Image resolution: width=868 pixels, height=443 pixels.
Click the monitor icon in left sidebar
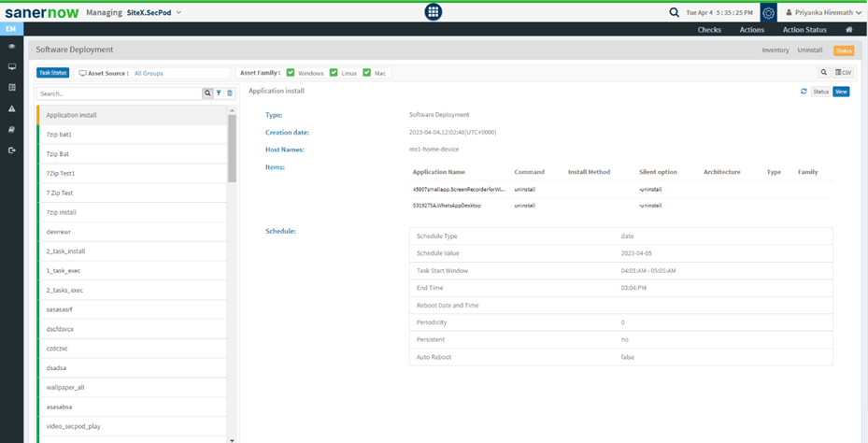(11, 66)
